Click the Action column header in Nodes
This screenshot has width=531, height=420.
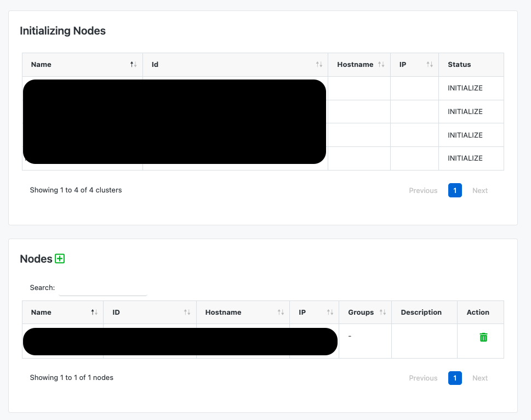(481, 313)
